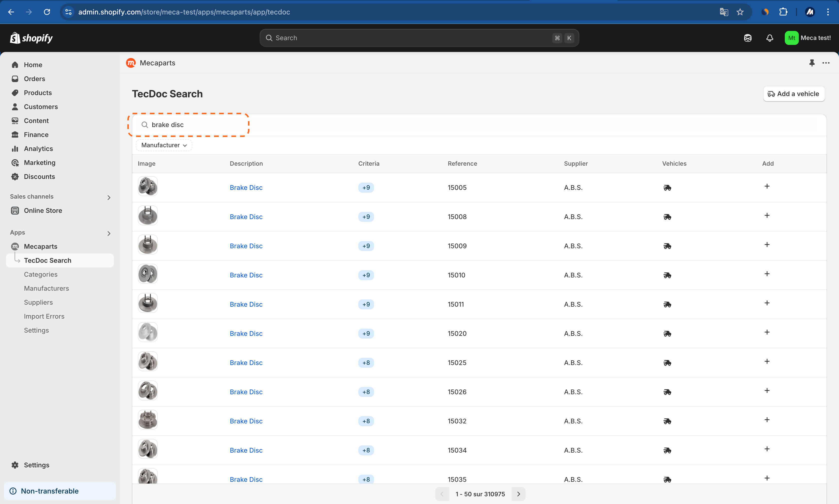The height and width of the screenshot is (504, 839).
Task: Open the browser extensions puzzle icon
Action: pyautogui.click(x=783, y=12)
